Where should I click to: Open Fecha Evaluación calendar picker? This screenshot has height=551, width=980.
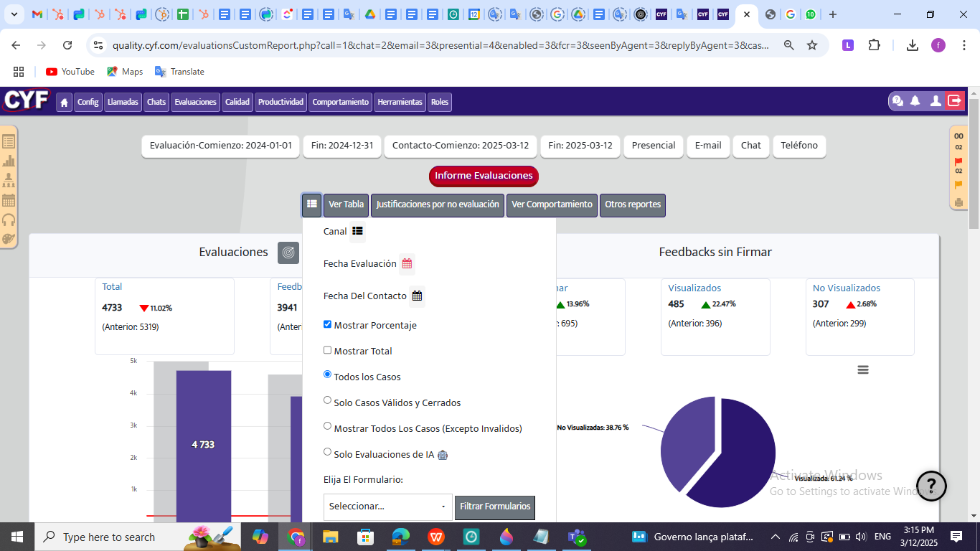pyautogui.click(x=407, y=263)
